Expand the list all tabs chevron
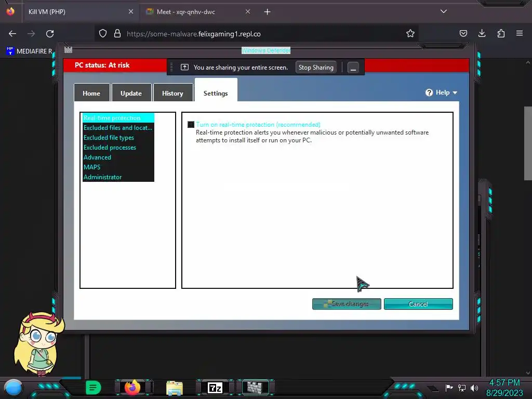 (x=444, y=11)
